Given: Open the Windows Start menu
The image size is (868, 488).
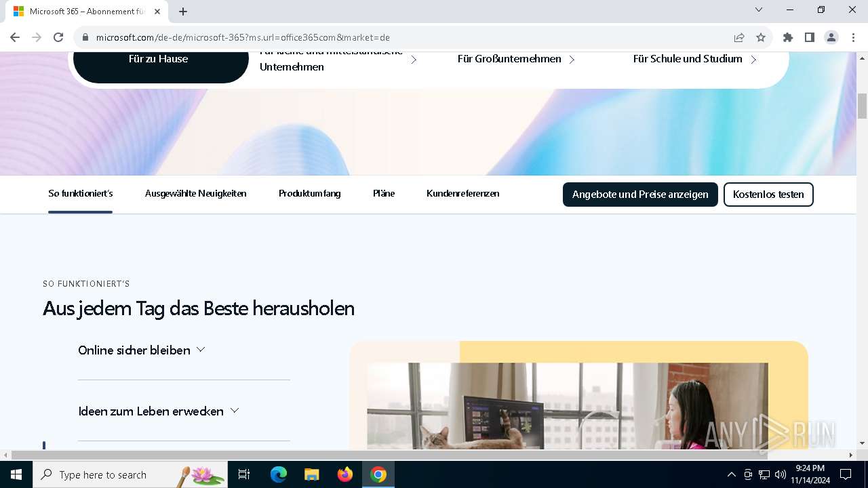Looking at the screenshot, I should coord(16,474).
